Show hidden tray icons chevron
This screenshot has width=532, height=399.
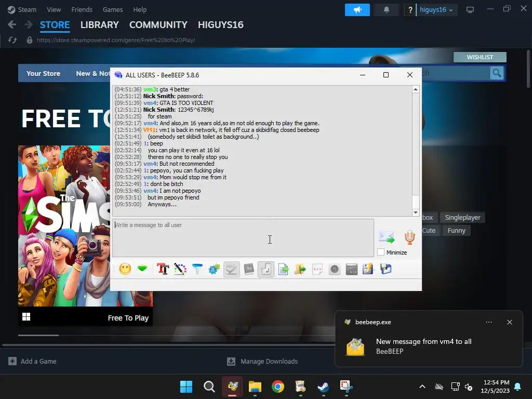(x=422, y=387)
